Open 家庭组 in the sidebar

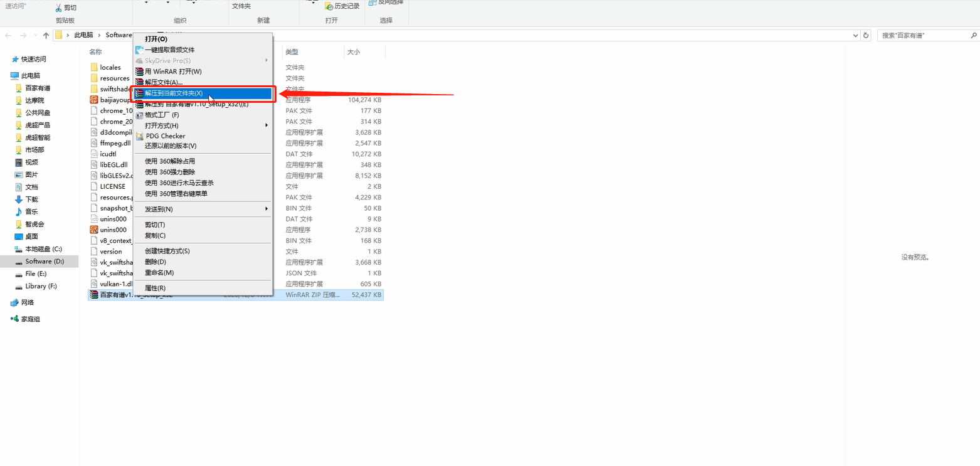coord(25,319)
